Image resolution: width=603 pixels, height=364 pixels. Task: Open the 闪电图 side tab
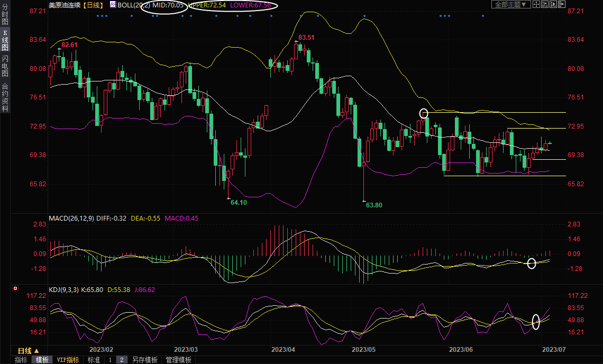point(5,66)
